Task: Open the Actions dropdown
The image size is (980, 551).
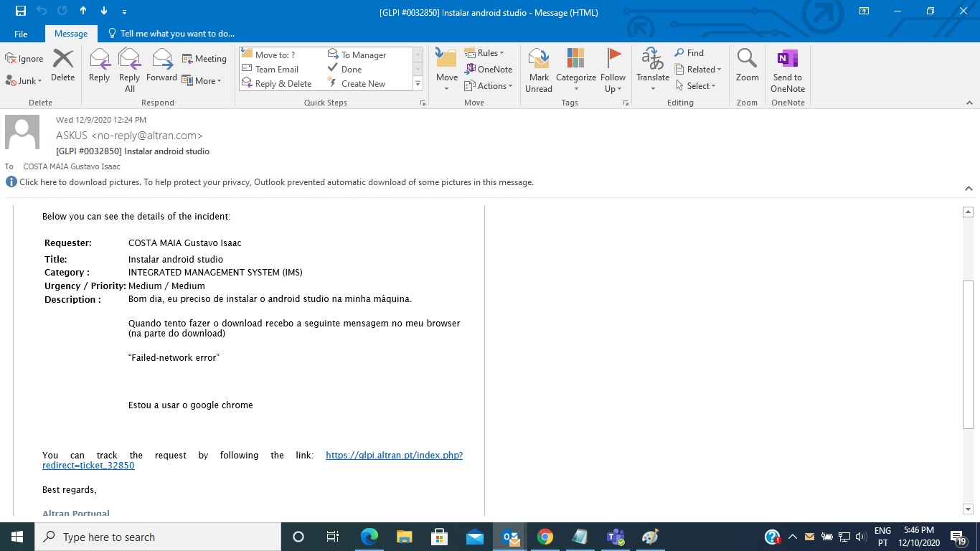Action: (488, 86)
